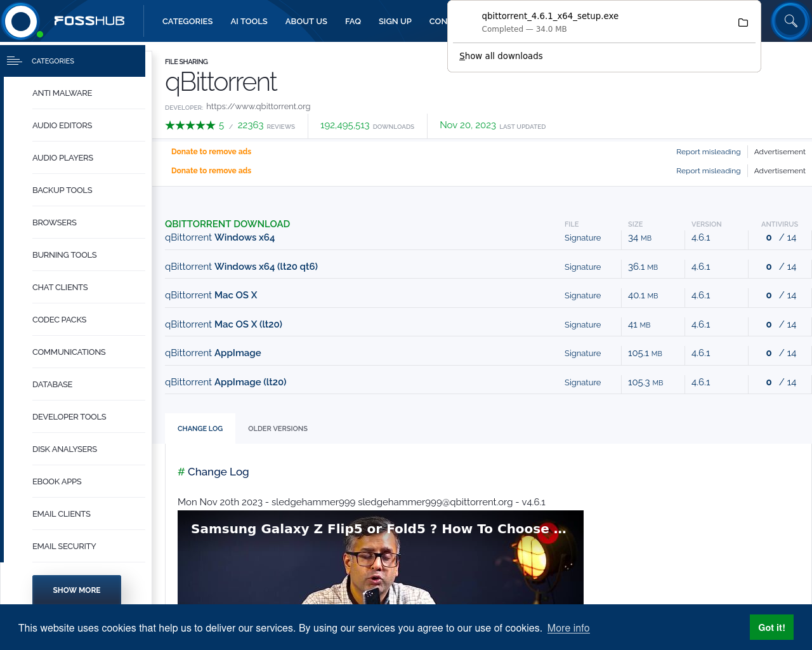
Task: Open FAQ in the top navigation
Action: [x=353, y=21]
